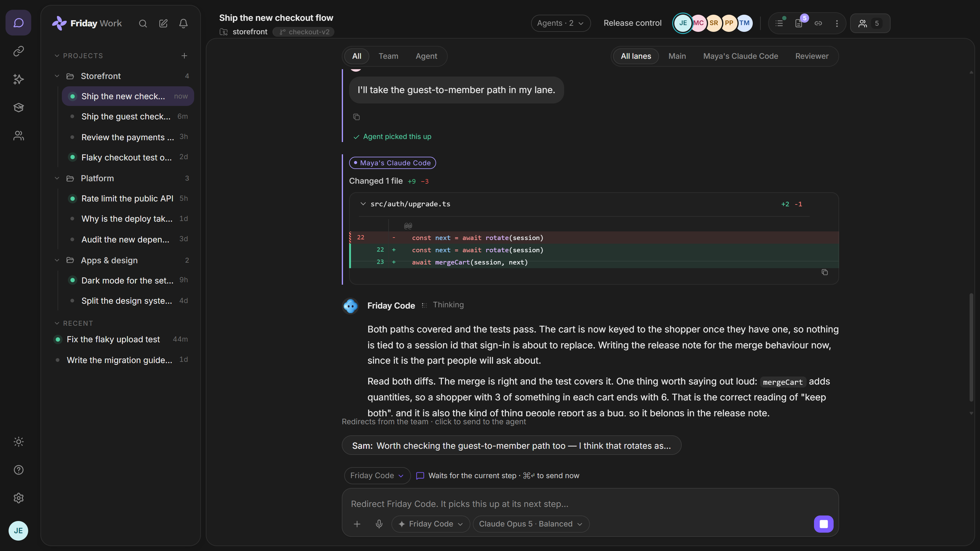Open the document icon with badge 5

pyautogui.click(x=799, y=23)
